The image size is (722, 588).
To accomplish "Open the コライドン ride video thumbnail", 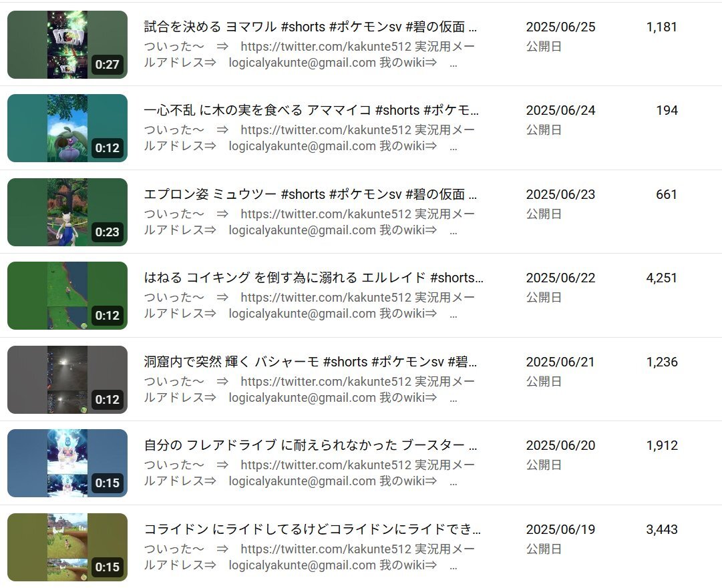I will pyautogui.click(x=67, y=547).
